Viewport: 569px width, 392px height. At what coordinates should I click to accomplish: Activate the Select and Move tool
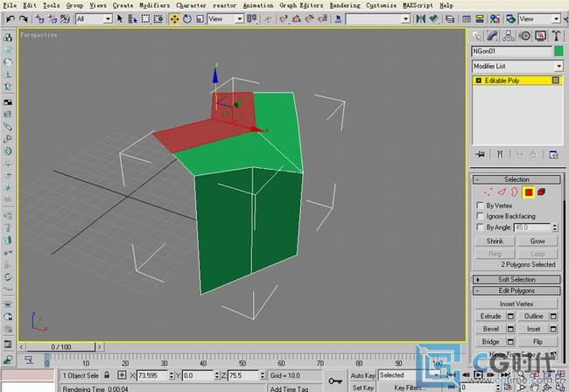point(174,18)
